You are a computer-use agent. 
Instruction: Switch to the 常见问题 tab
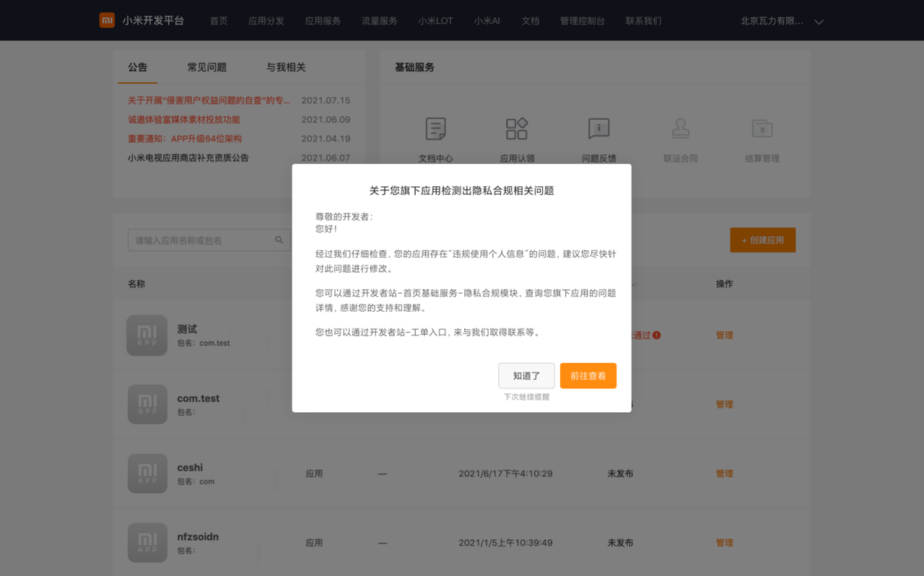point(207,67)
